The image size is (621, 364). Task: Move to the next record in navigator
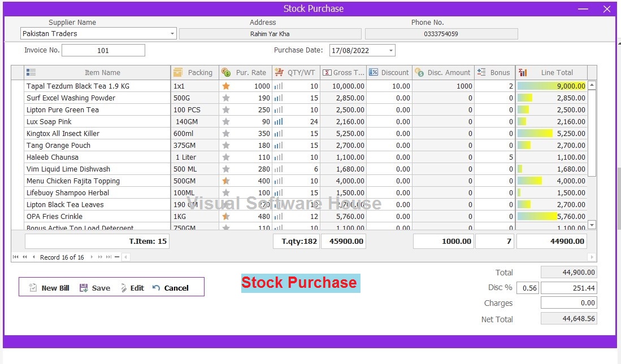[x=92, y=257]
